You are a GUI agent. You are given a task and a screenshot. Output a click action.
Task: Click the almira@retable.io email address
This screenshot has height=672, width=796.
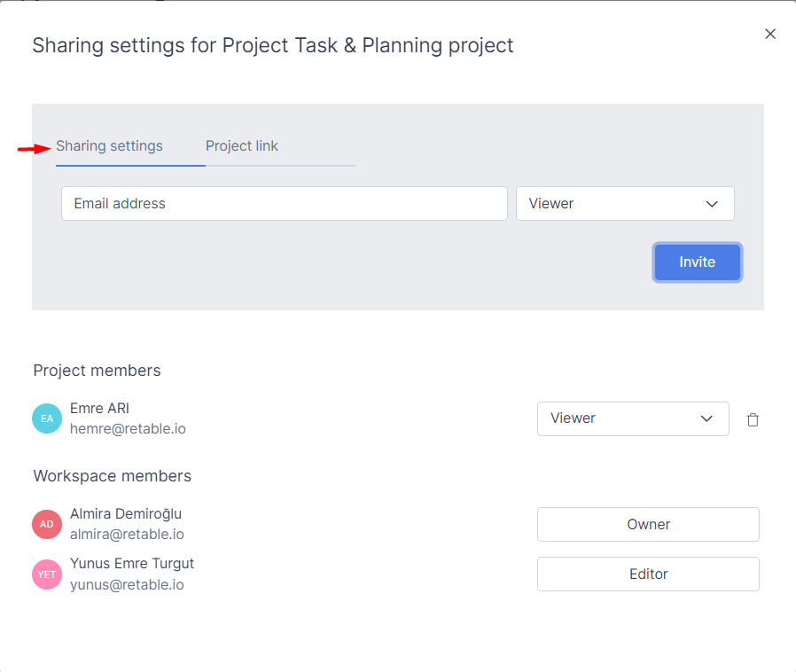[127, 535]
